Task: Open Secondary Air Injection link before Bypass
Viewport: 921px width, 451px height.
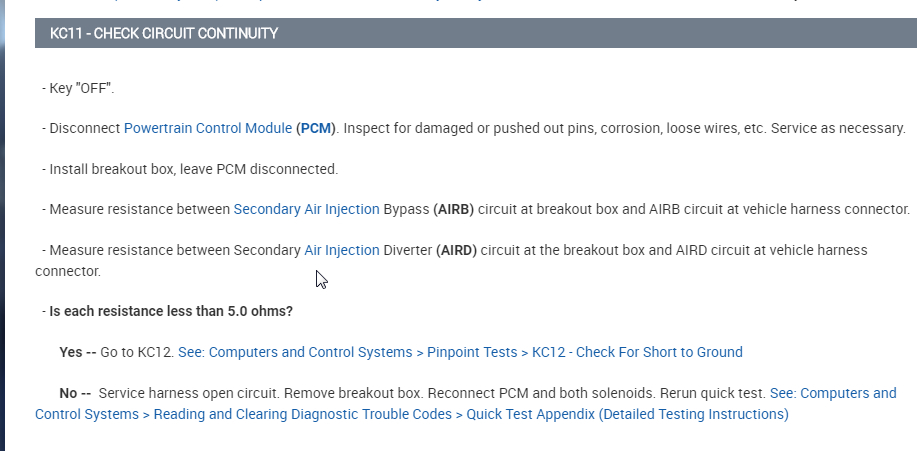Action: pos(306,209)
